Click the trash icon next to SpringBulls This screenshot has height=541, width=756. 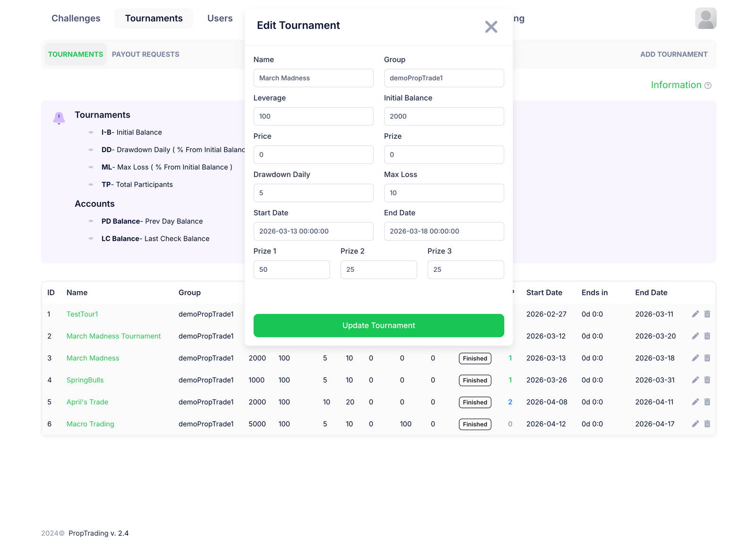(707, 380)
